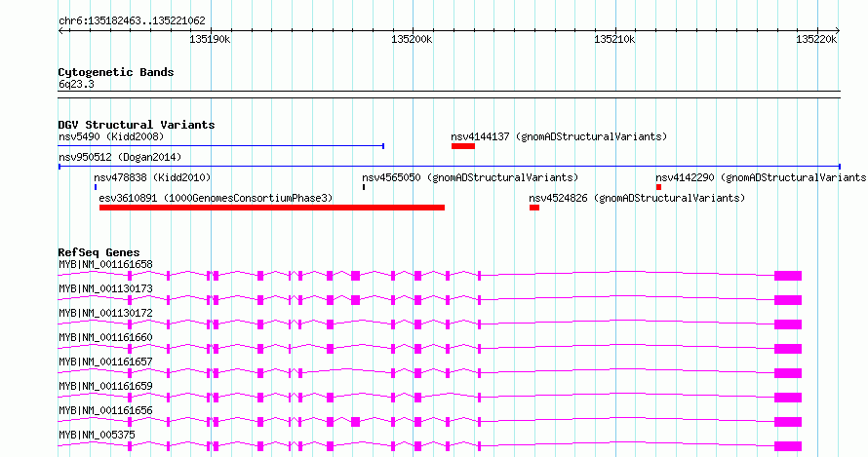
Task: Open MYB|NM_001161658 transcript label
Action: 105,264
